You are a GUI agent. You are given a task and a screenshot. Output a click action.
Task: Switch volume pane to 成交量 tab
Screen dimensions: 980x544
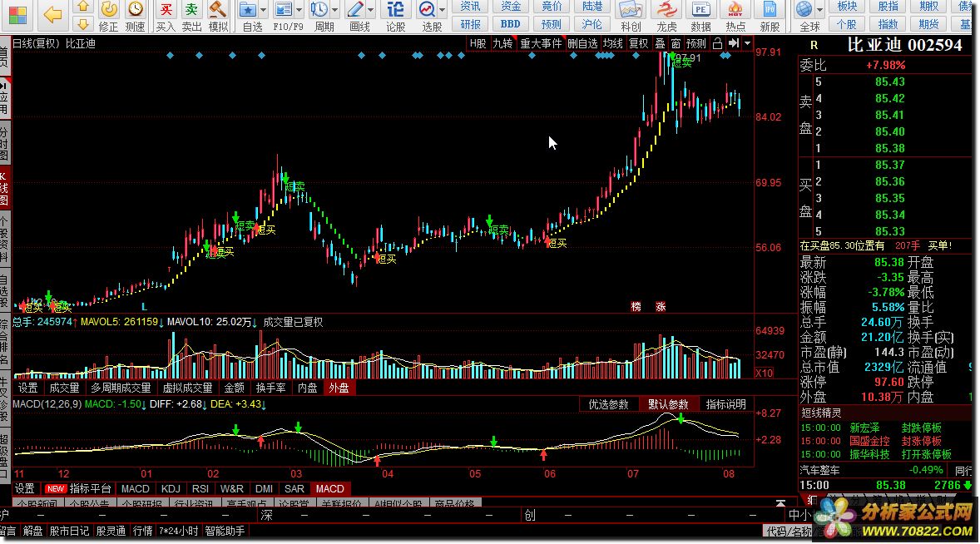click(x=64, y=388)
